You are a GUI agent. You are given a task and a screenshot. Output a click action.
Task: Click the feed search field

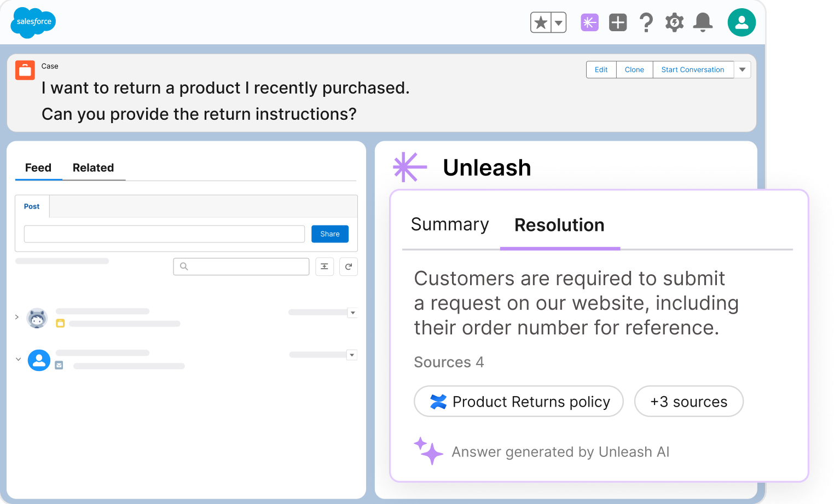(x=241, y=267)
